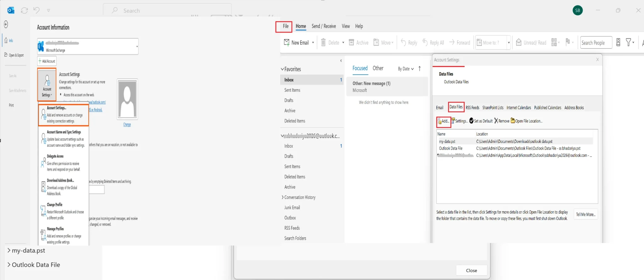Click the Send/Receive sync icon in title bar
Viewport: 644px width, 280px height.
(24, 10)
